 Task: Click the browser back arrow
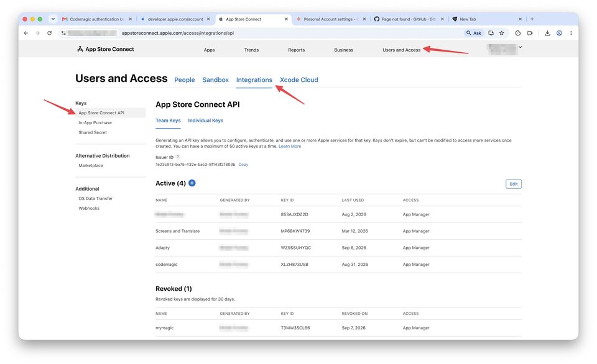tap(26, 33)
